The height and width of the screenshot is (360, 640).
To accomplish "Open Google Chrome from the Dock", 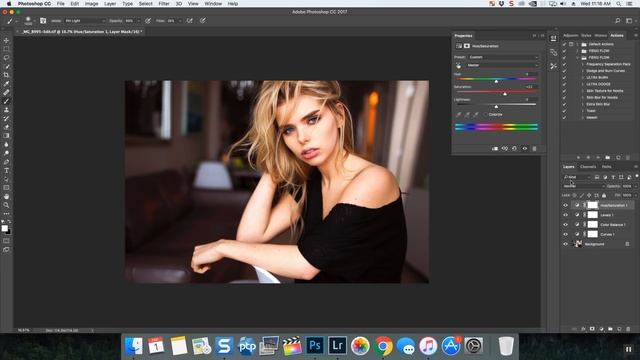I will 383,346.
